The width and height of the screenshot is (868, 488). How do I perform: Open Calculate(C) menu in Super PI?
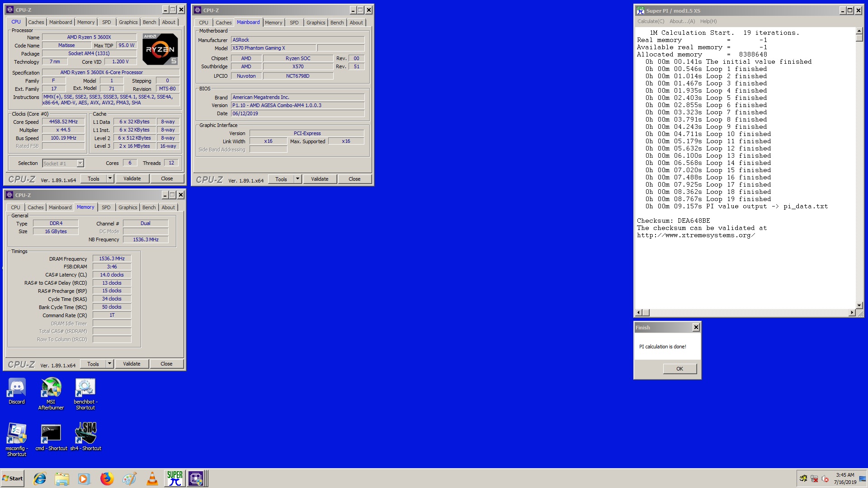pos(651,21)
